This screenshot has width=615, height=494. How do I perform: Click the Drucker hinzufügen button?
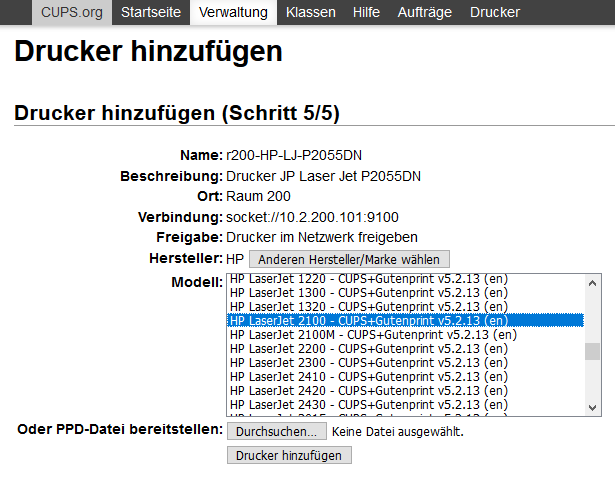[289, 455]
